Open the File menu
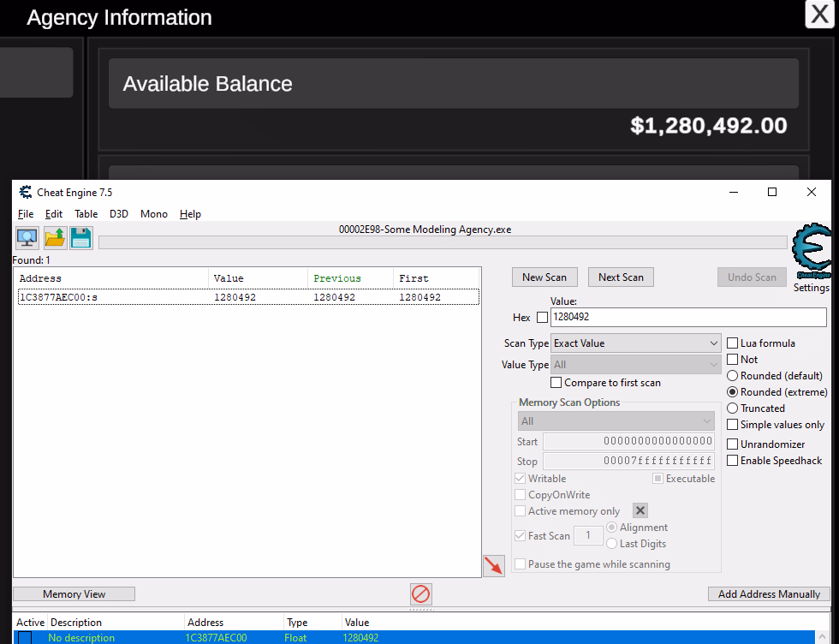Image resolution: width=839 pixels, height=644 pixels. point(26,214)
